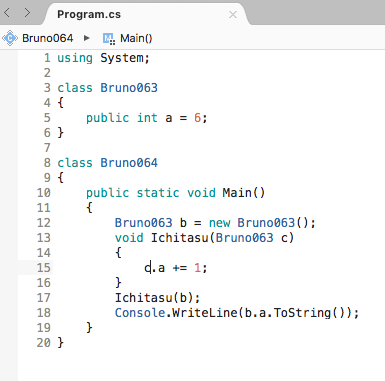
Task: Click 'System;' on line 1
Action: coord(125,58)
